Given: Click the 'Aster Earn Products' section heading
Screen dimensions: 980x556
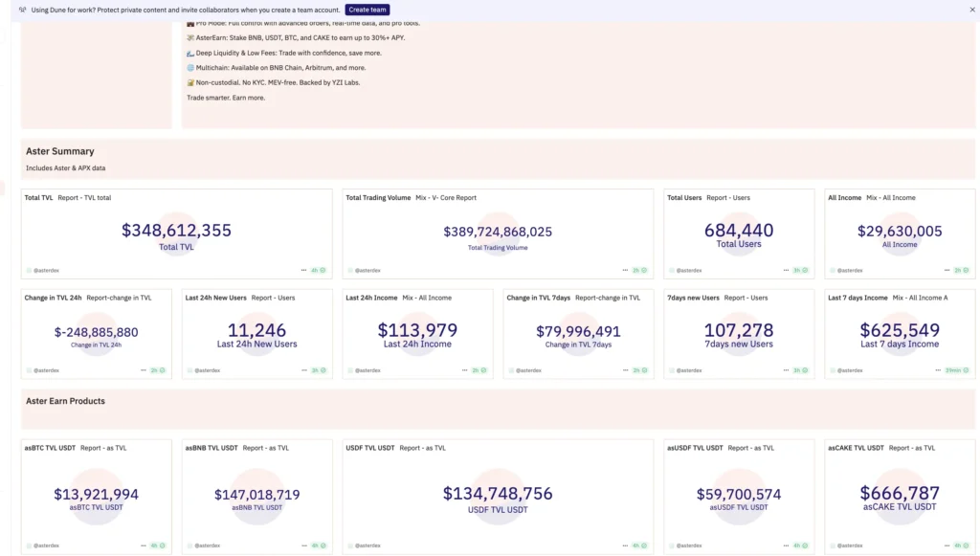Looking at the screenshot, I should [65, 401].
